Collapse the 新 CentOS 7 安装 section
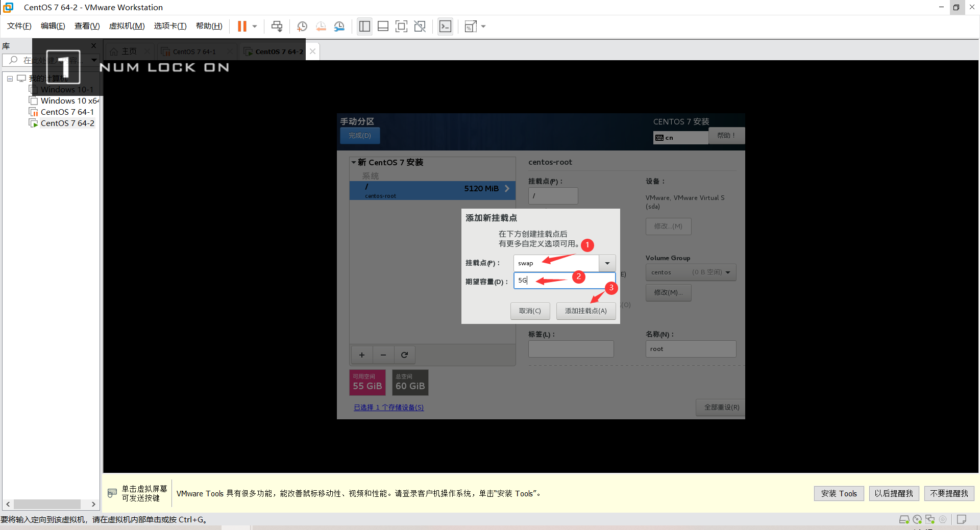This screenshot has width=980, height=530. point(353,162)
